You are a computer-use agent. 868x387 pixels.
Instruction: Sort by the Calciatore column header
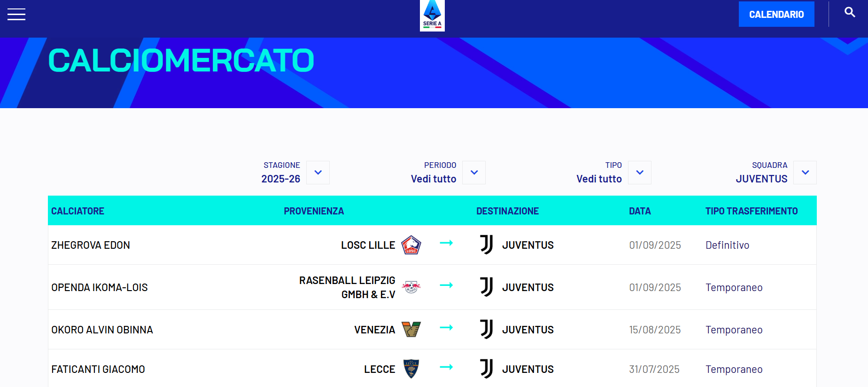coord(77,211)
